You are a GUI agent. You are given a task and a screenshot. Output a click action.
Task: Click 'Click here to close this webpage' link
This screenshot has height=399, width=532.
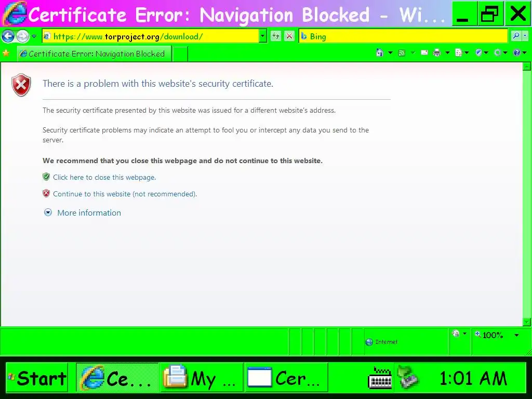point(104,178)
